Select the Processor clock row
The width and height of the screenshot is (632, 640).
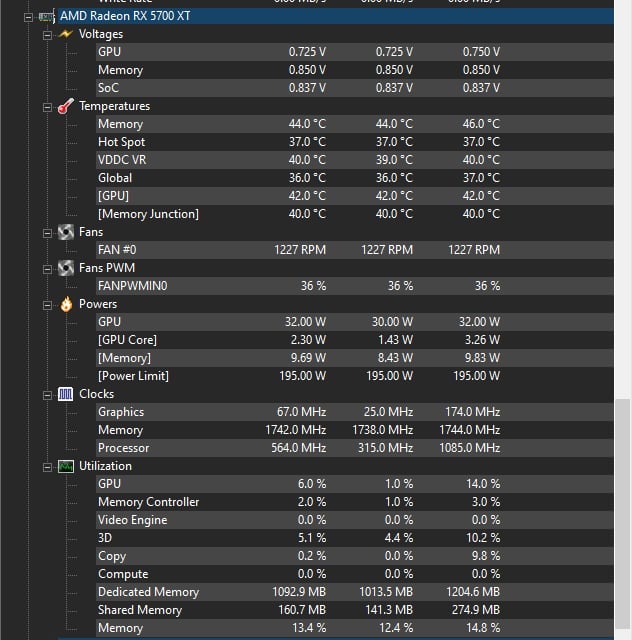(x=354, y=448)
